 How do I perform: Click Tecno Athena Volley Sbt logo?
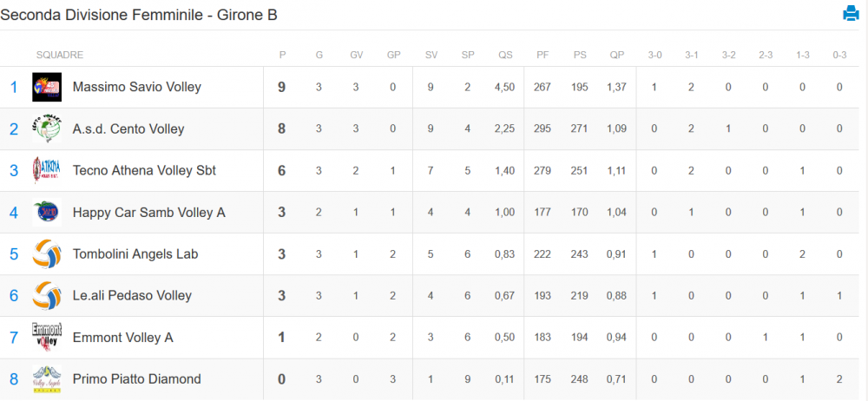pyautogui.click(x=47, y=171)
